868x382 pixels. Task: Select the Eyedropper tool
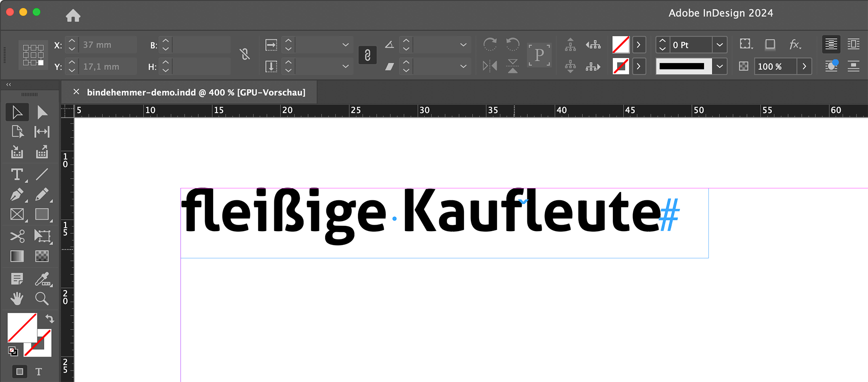click(42, 279)
